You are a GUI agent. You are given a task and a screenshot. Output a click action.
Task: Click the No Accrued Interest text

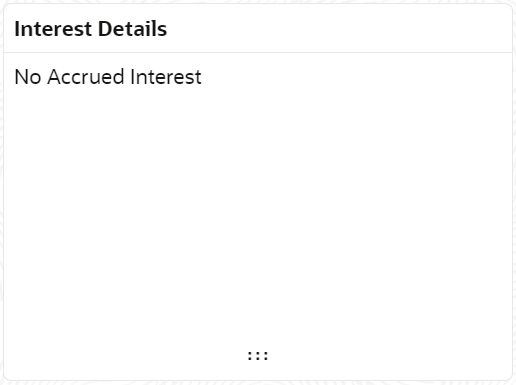click(x=108, y=77)
